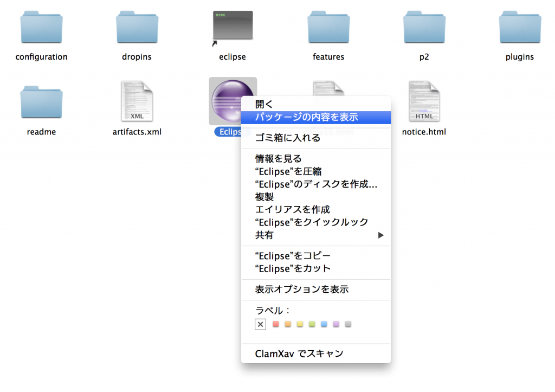
Task: Open notice.html
Action: [424, 101]
